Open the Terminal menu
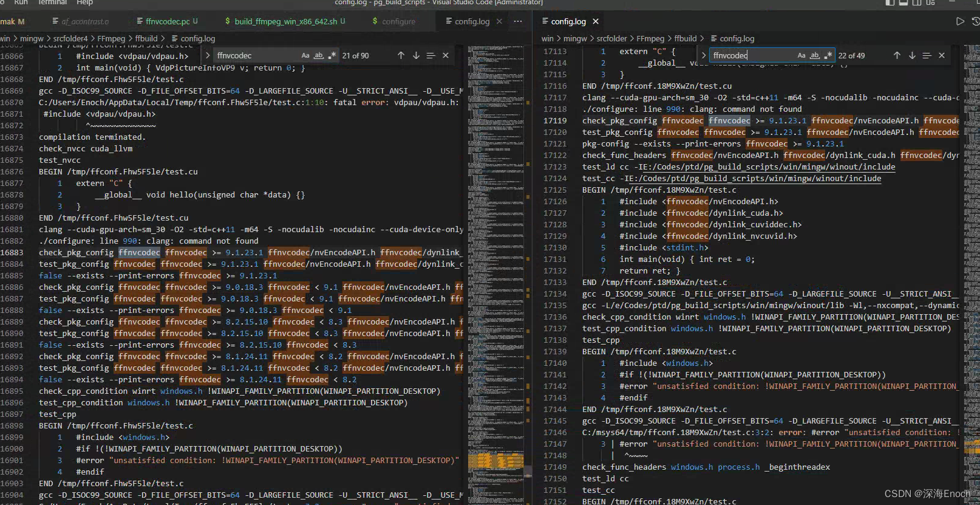Screen dimensions: 980x505 click(52, 2)
